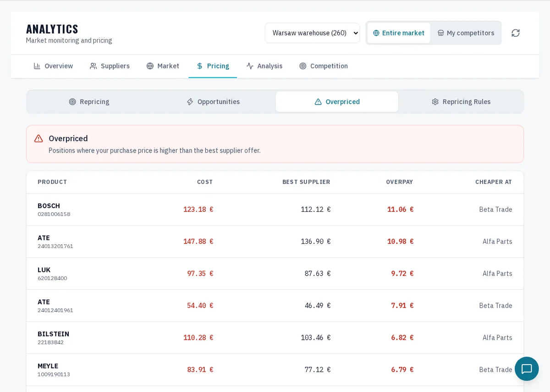Click the overpay amount 11.06 €
Screen dimensions: 550x392
click(x=400, y=210)
